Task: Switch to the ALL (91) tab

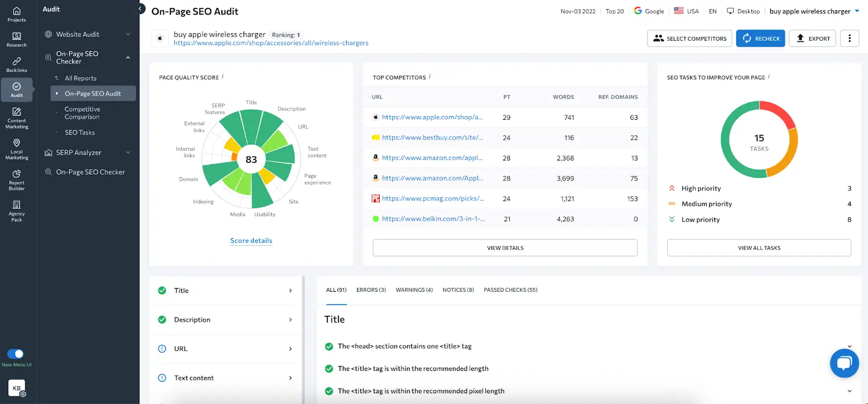Action: tap(336, 290)
